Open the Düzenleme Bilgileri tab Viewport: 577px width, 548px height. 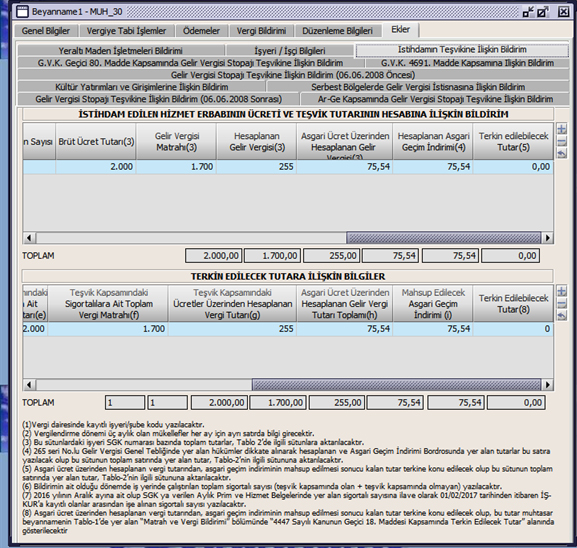[337, 31]
